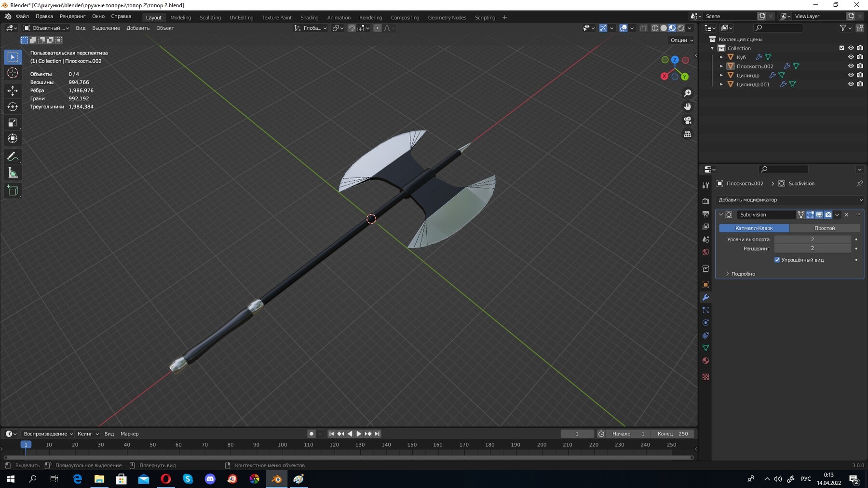Switch to the Sculpting workspace tab
Image resolution: width=868 pixels, height=488 pixels.
(x=210, y=17)
